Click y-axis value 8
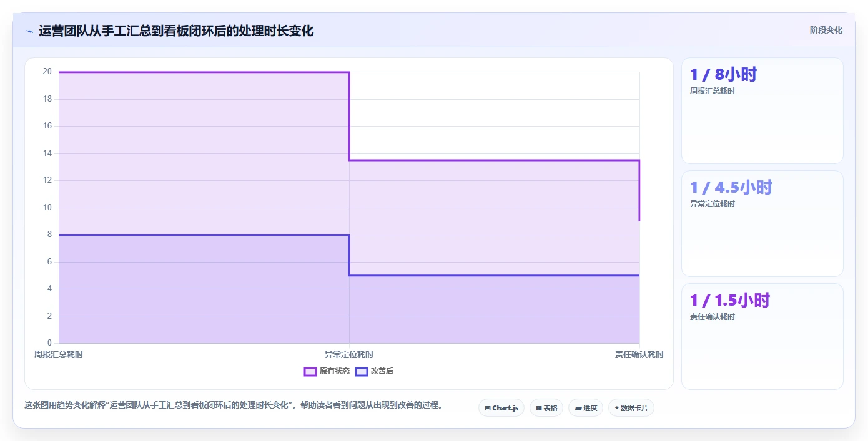This screenshot has width=868, height=441. coord(49,235)
